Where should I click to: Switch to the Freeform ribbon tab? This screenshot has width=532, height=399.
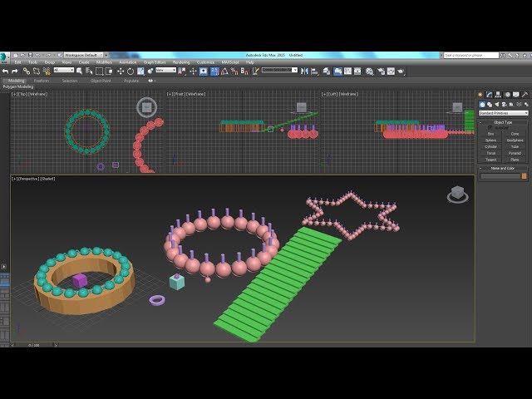pos(42,81)
